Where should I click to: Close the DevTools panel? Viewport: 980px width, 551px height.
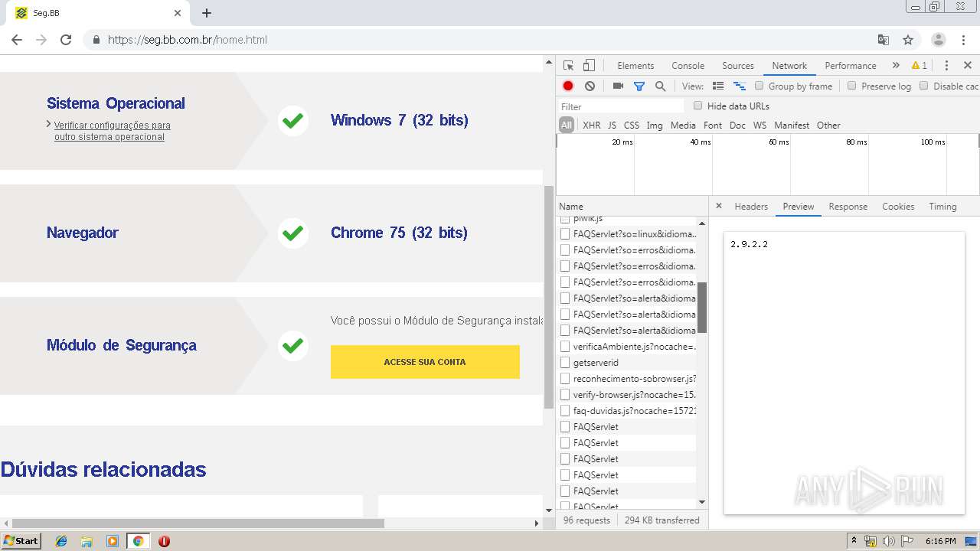pyautogui.click(x=968, y=66)
